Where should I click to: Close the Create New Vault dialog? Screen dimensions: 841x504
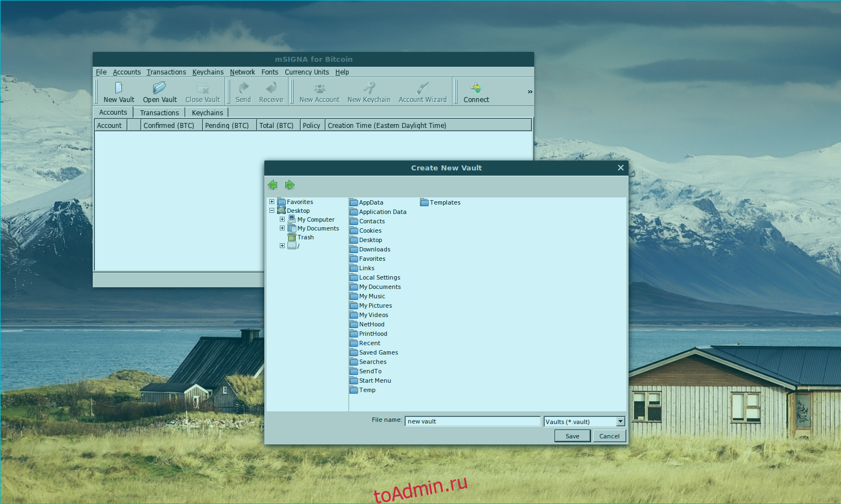[x=621, y=168]
